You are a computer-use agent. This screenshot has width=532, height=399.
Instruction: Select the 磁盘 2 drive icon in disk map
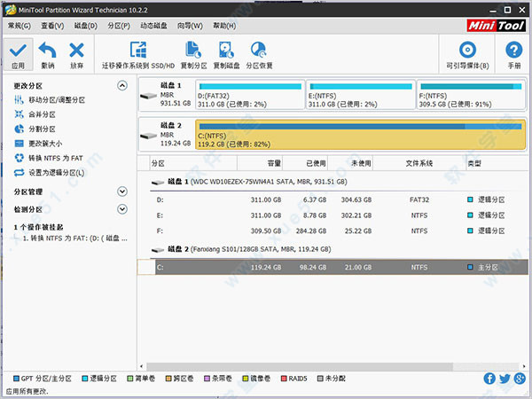(x=149, y=136)
